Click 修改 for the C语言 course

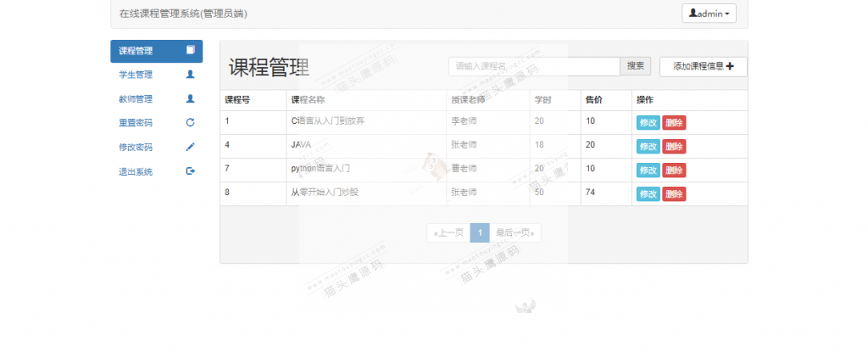coord(648,122)
